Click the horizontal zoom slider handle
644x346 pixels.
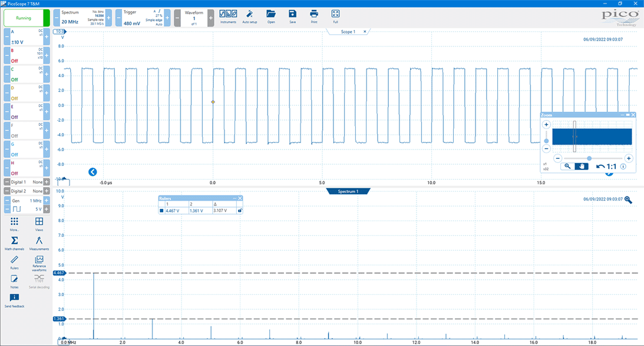tap(589, 158)
